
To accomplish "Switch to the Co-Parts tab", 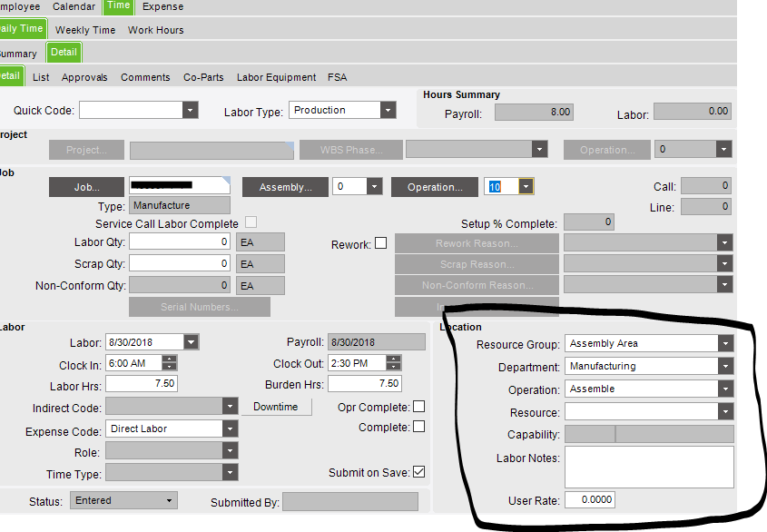I will click(x=203, y=77).
